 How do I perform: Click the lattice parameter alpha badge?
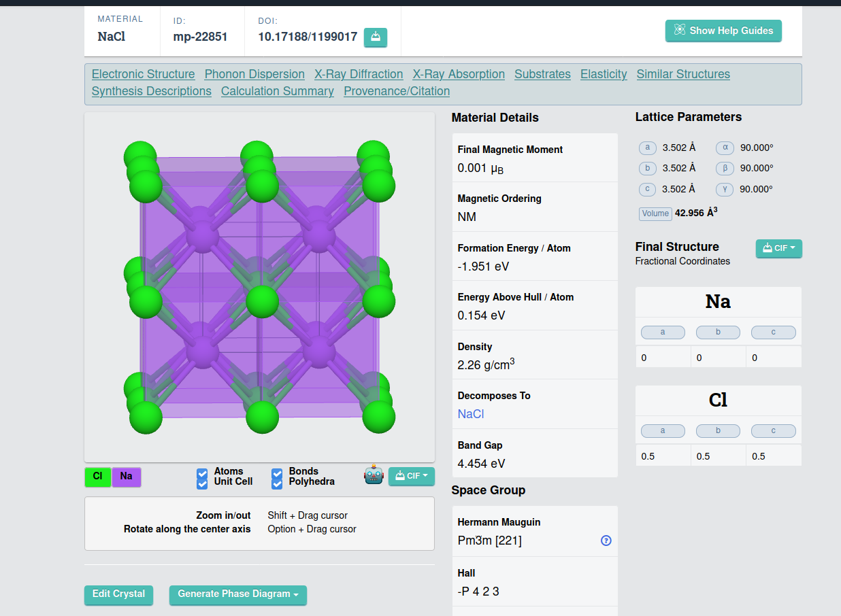pos(725,148)
